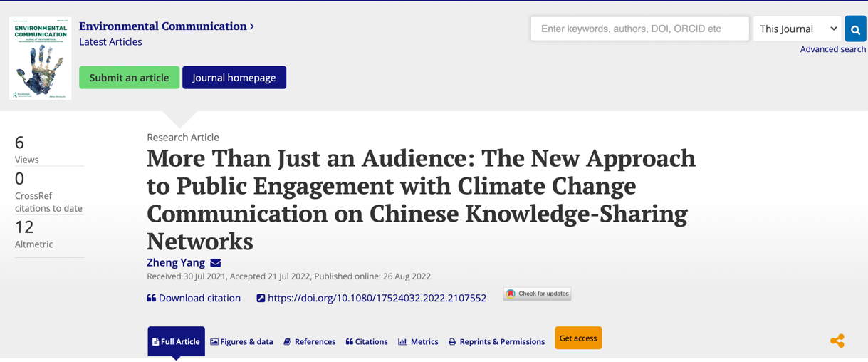Click the quote icon before Download citation
868x362 pixels.
[152, 298]
